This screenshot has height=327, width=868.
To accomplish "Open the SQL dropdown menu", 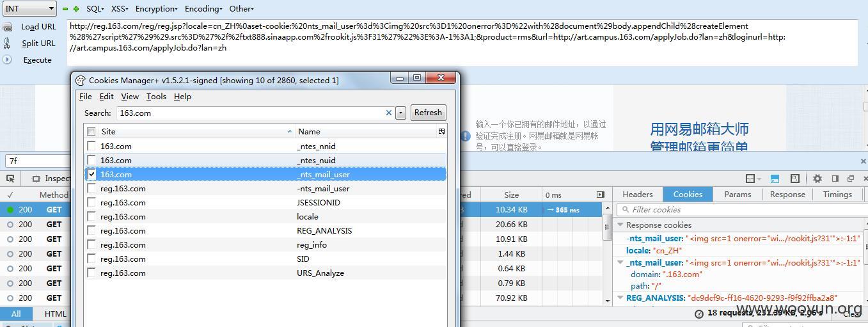I will tap(96, 9).
